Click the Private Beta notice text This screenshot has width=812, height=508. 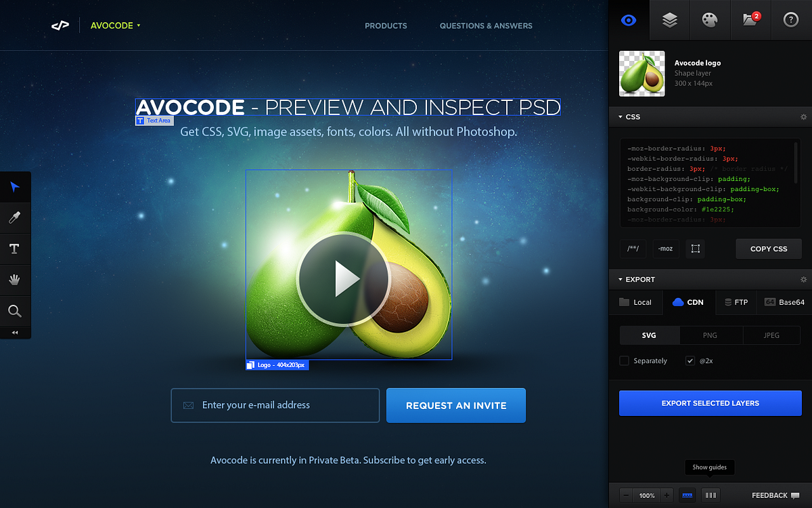348,460
